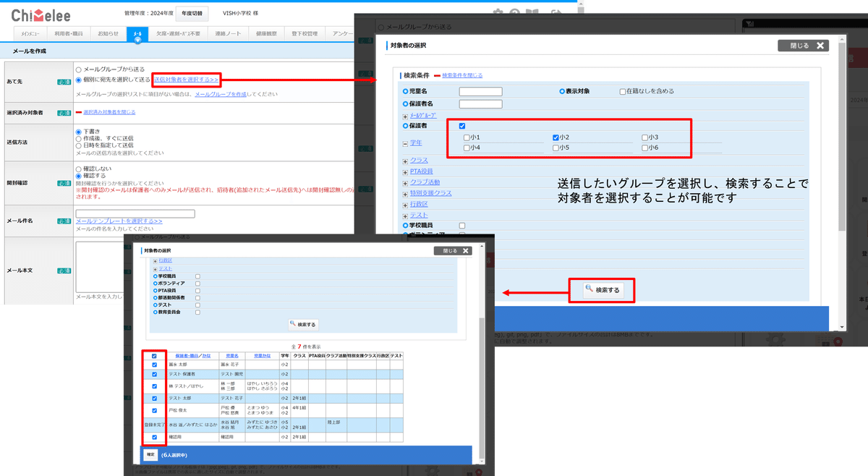Check the 小1 grade checkbox
This screenshot has height=476, width=868.
[x=467, y=137]
